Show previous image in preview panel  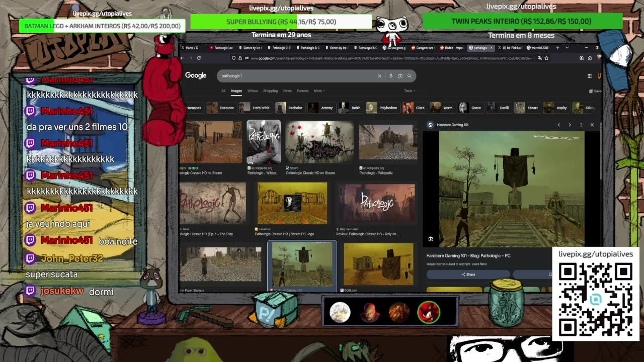[x=558, y=125]
